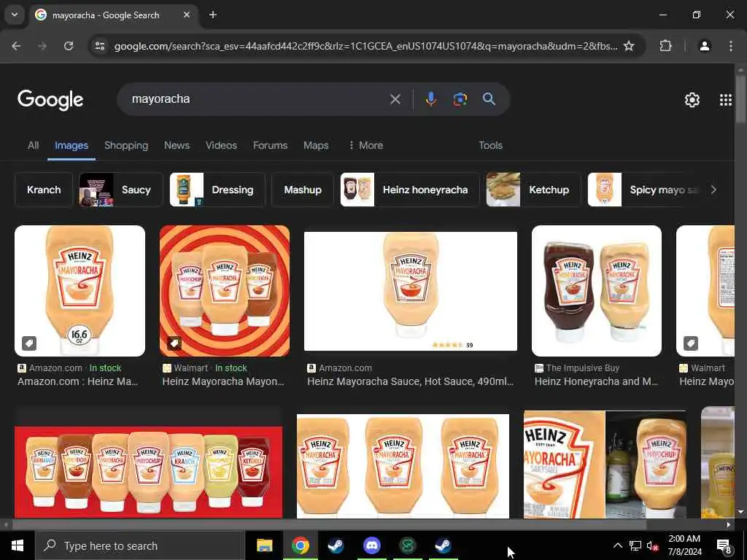Expand the More search options menu

pos(365,145)
